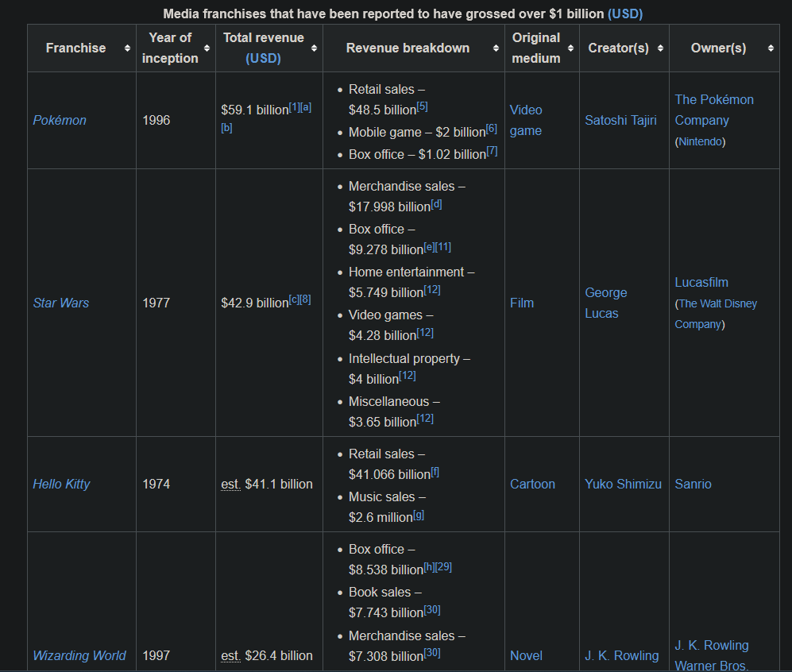The height and width of the screenshot is (672, 792).
Task: Open citation [29] after $8.538 billion
Action: click(x=443, y=567)
